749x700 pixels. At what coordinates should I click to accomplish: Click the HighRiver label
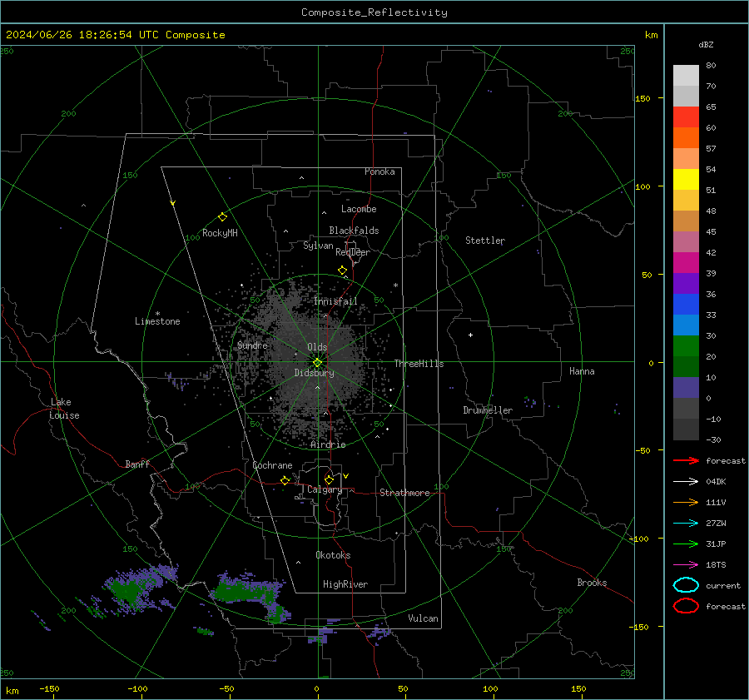pyautogui.click(x=345, y=584)
